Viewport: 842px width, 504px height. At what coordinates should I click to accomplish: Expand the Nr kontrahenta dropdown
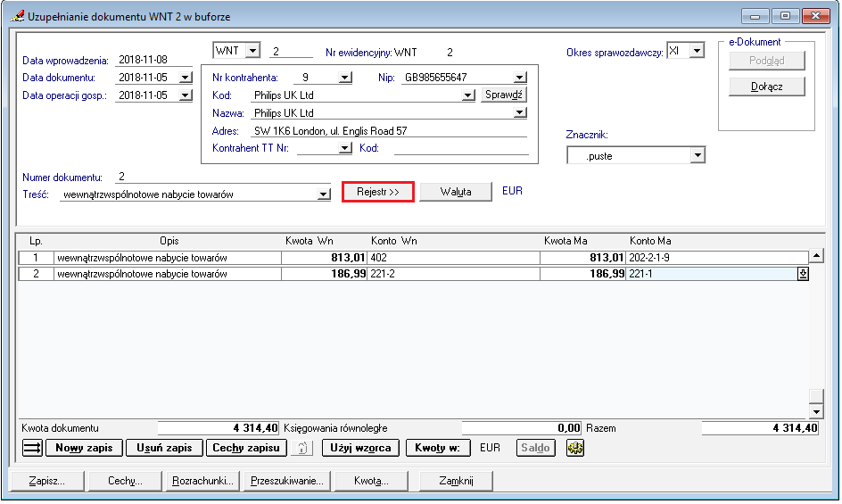coord(345,78)
